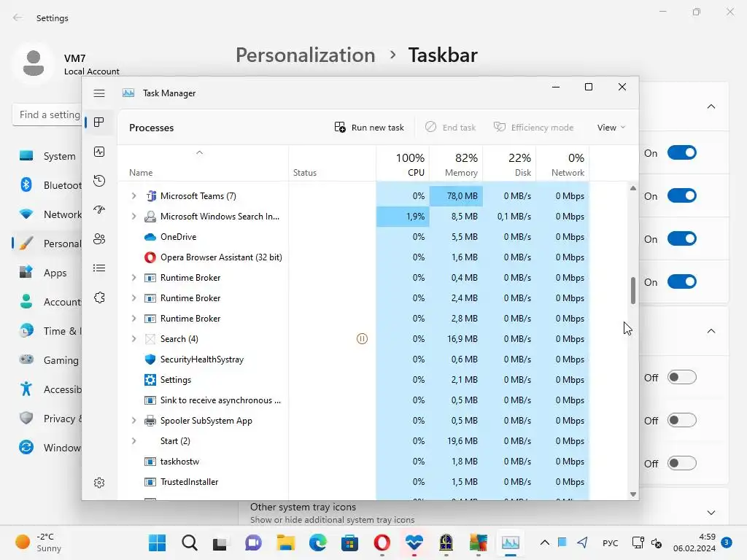Screen dimensions: 747x560
Task: Open weather widget showing -2°C Sunny
Action: click(x=38, y=542)
